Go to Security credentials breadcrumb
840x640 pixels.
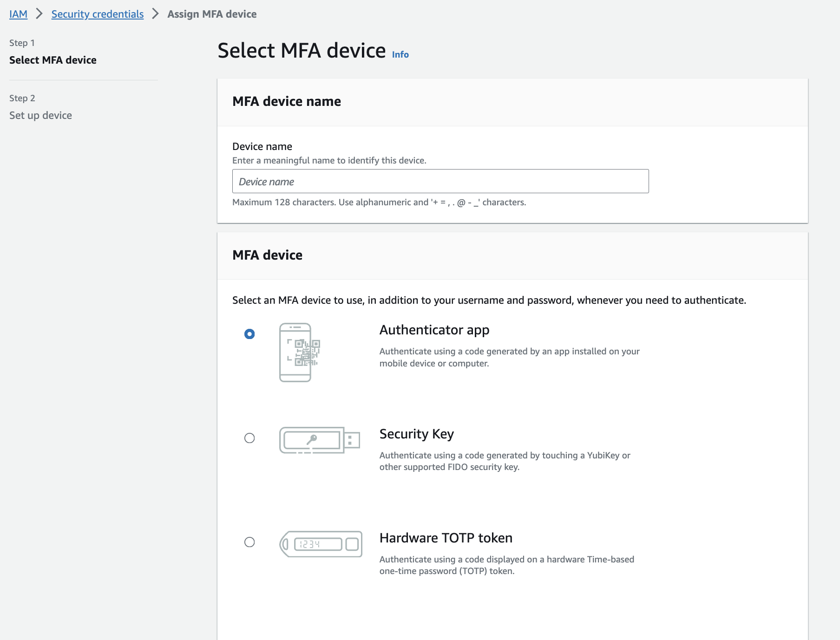[x=98, y=14]
